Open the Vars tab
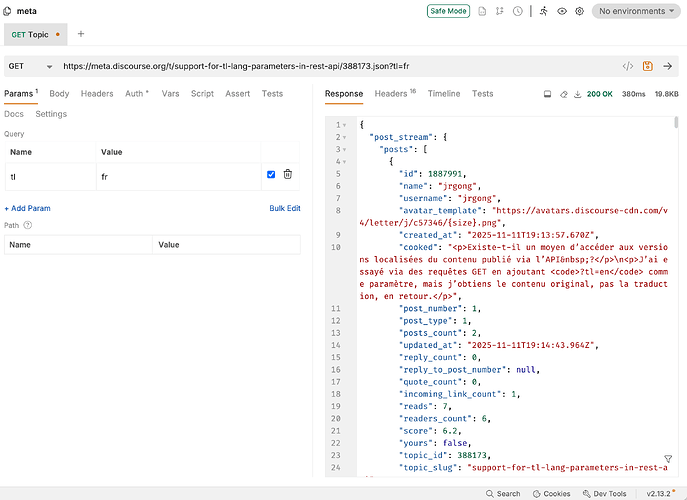Image resolution: width=687 pixels, height=500 pixels. click(x=170, y=94)
